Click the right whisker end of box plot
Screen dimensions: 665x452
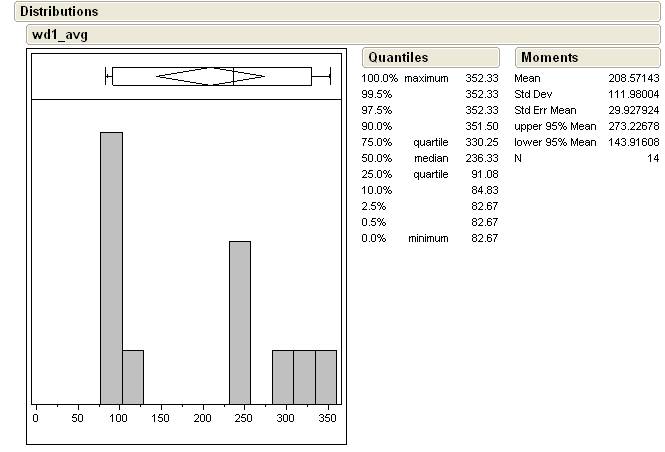[x=329, y=76]
